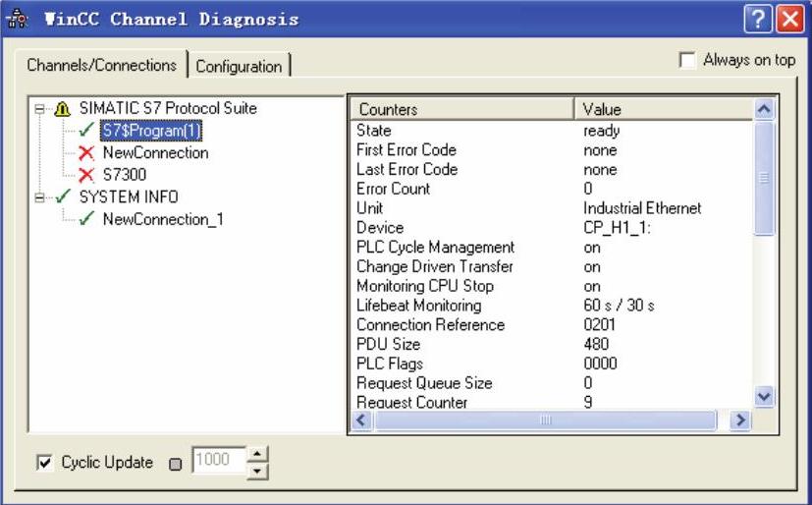Select the SYSTEM INFO channel

(129, 196)
